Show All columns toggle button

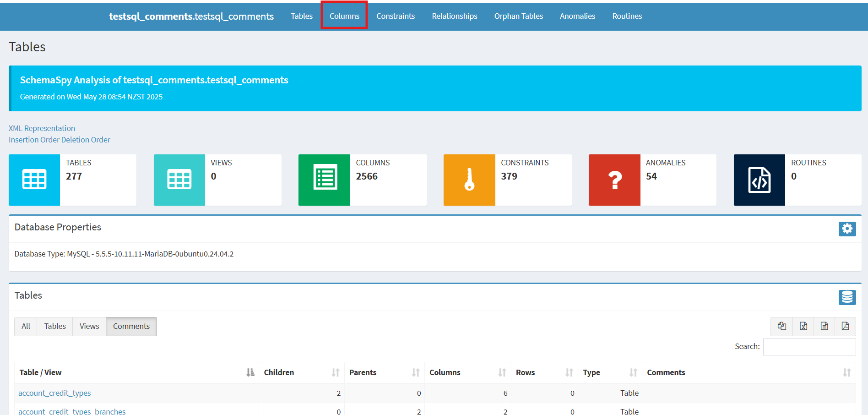point(26,326)
